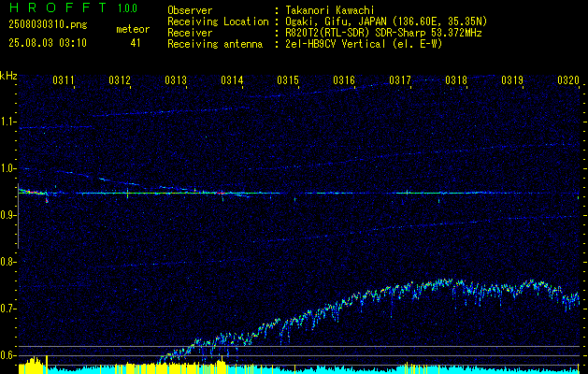Click time marker 0313
This screenshot has height=374, width=588.
pos(176,80)
